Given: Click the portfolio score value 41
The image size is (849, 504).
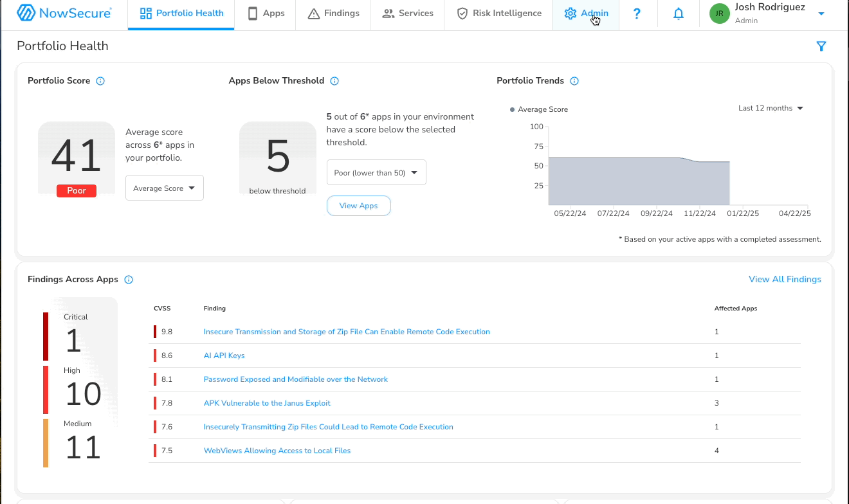Looking at the screenshot, I should (x=77, y=156).
